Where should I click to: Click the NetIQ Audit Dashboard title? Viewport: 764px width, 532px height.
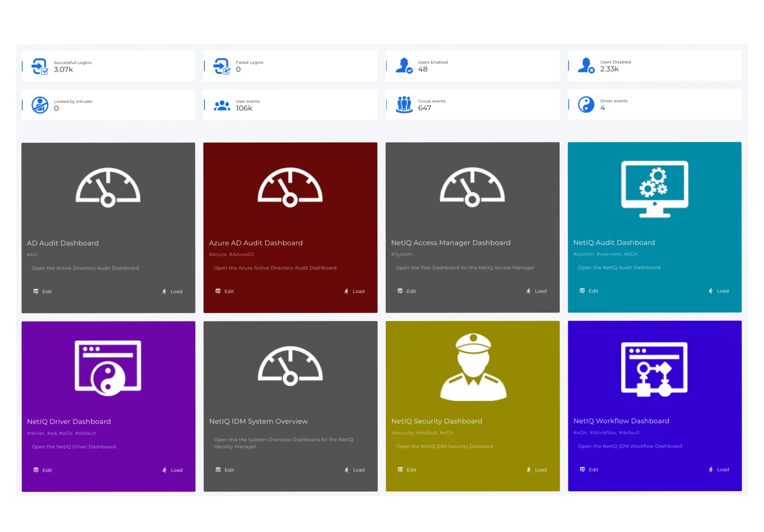614,243
